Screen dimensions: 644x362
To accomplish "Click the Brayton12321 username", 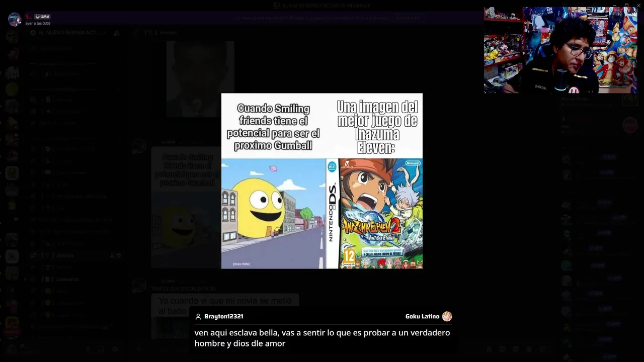I will 224,316.
